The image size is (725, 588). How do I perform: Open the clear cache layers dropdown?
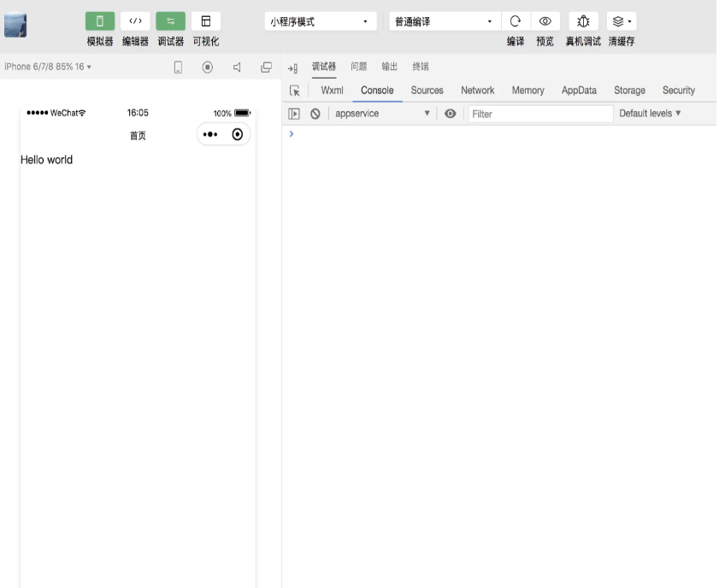622,21
